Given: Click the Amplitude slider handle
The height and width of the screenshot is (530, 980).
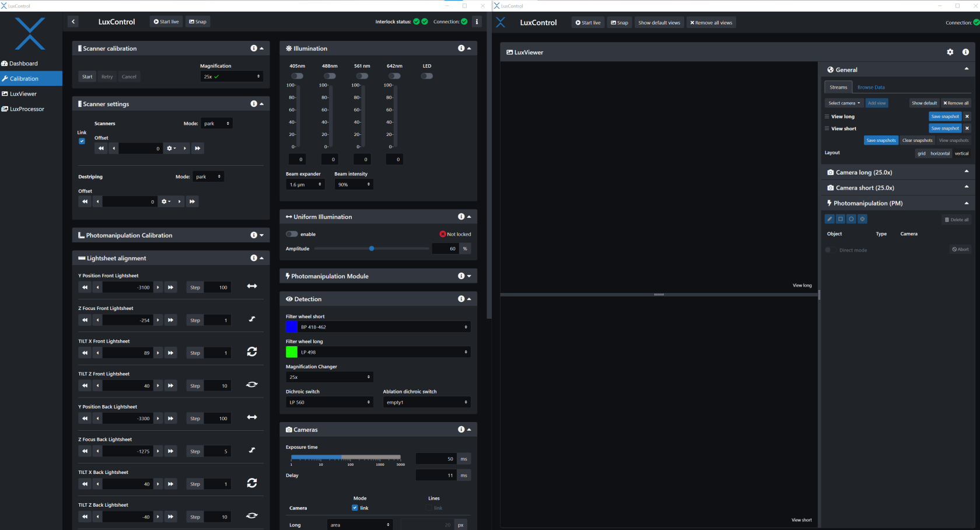Looking at the screenshot, I should [x=372, y=249].
